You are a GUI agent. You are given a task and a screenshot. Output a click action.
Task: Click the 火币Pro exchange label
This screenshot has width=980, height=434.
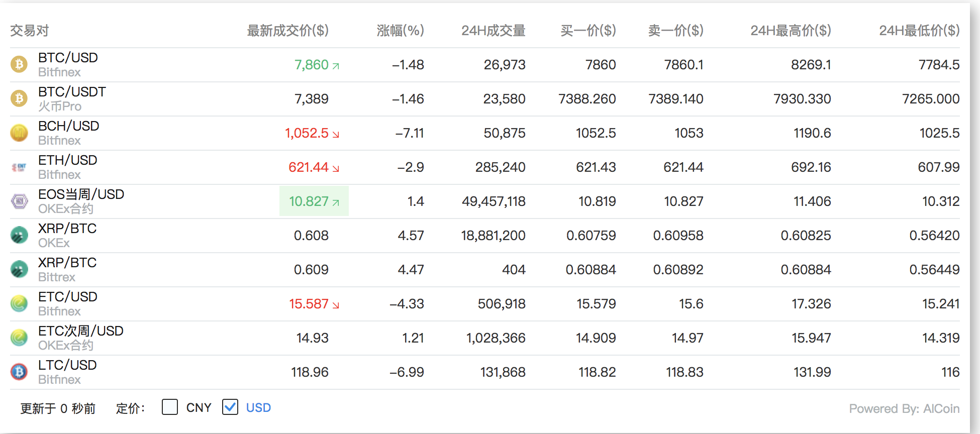pos(60,106)
